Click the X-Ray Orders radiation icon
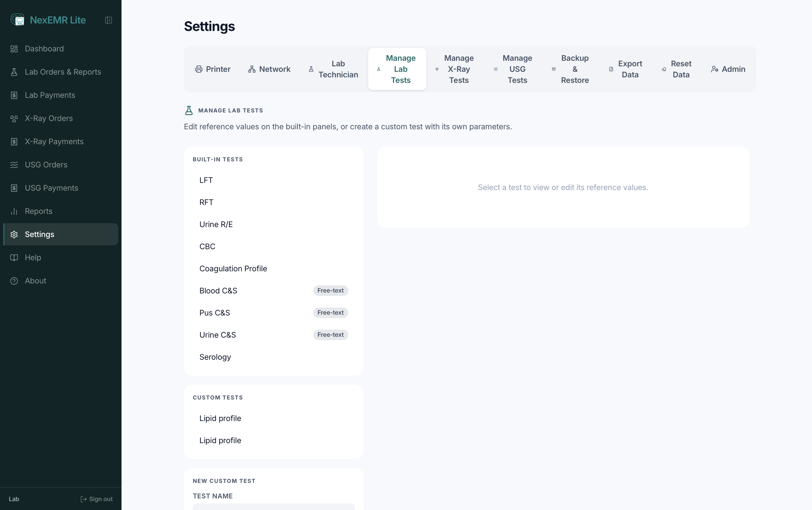This screenshot has height=510, width=812. coord(14,119)
